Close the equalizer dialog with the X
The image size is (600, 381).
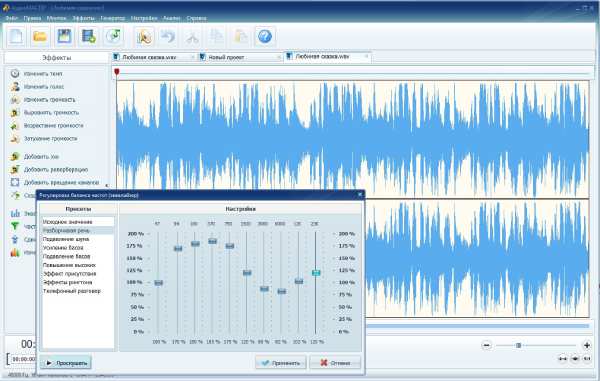[360, 195]
